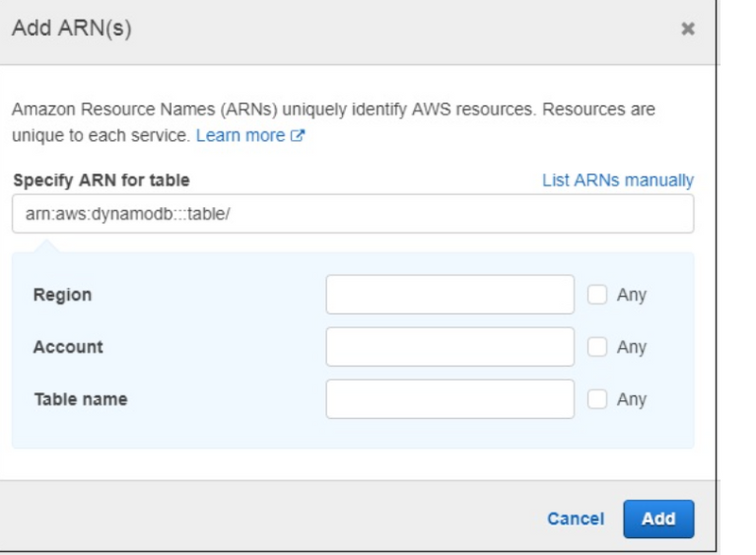This screenshot has height=555, width=756.
Task: Click the Region field label
Action: [x=62, y=295]
